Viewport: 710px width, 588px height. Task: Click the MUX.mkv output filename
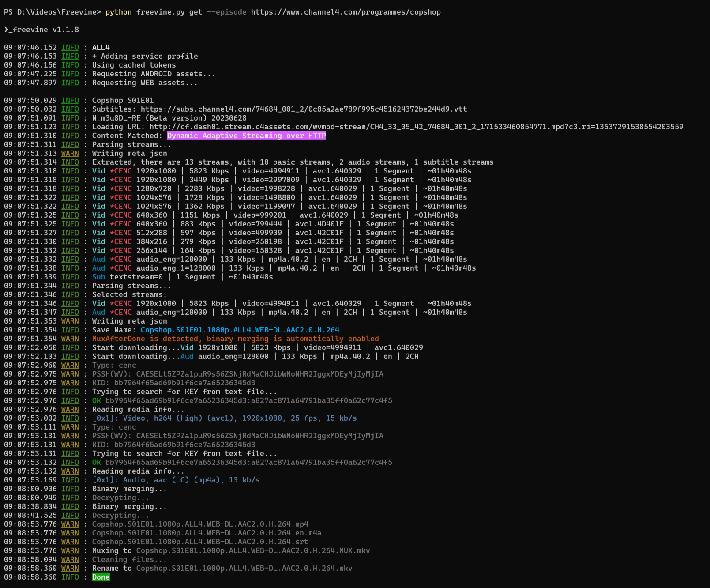(253, 550)
